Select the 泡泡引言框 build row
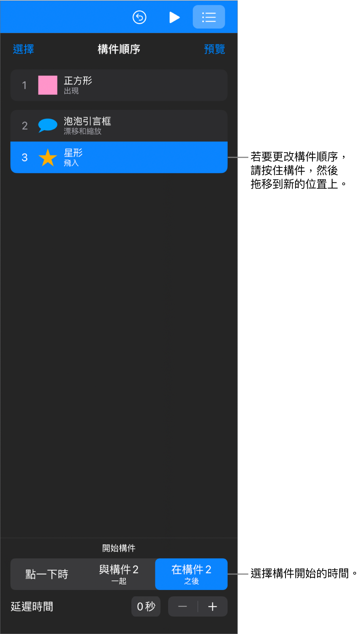This screenshot has height=634, width=364. [x=119, y=126]
